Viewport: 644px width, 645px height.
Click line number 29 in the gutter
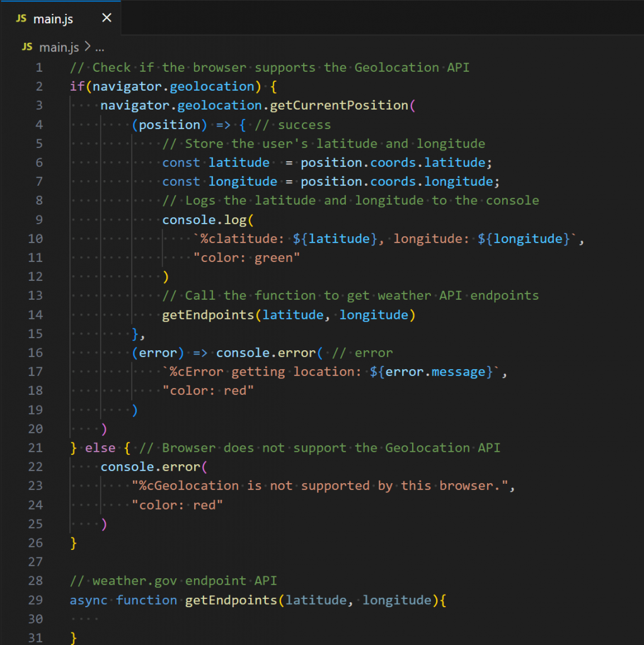tap(39, 600)
